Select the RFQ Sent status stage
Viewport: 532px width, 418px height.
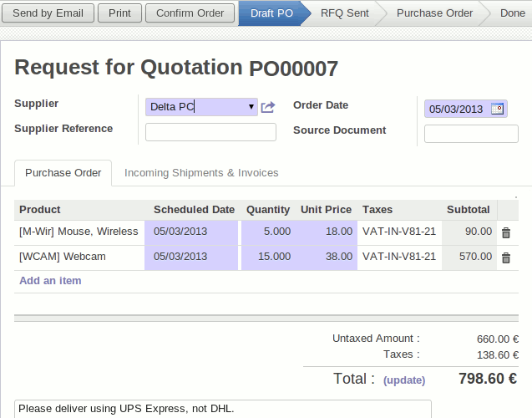[x=347, y=13]
